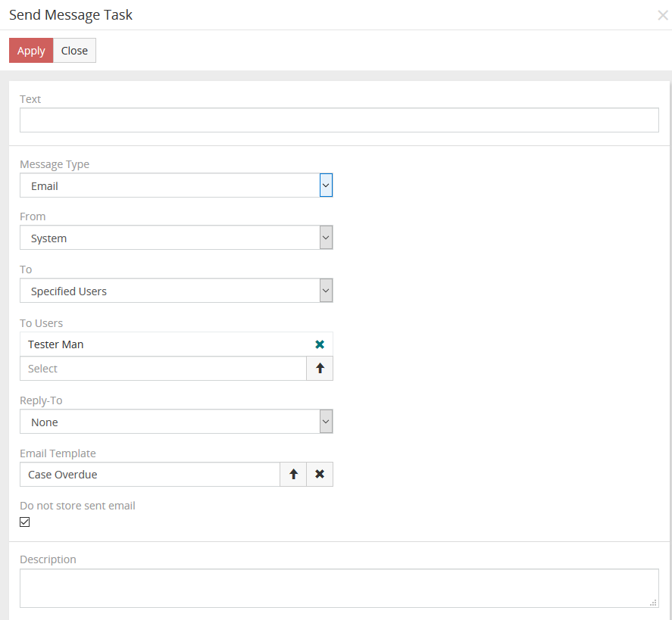The width and height of the screenshot is (672, 620).
Task: Clear the Case Overdue email template
Action: pos(320,475)
